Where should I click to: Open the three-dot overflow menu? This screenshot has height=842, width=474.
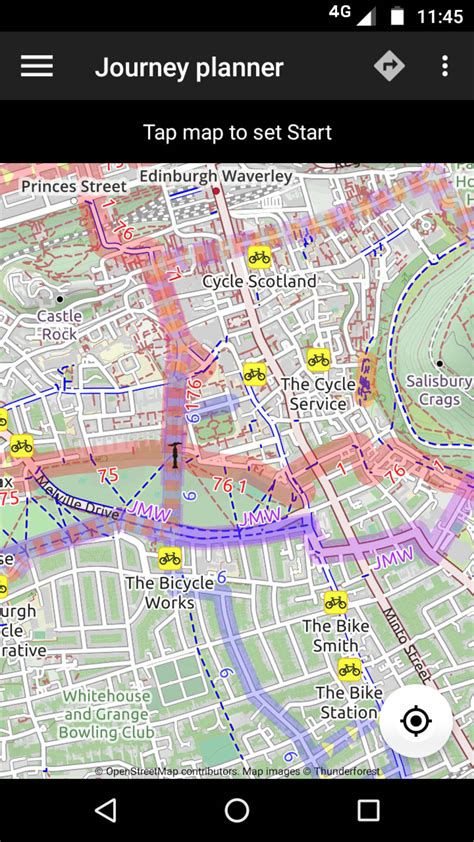click(x=444, y=66)
